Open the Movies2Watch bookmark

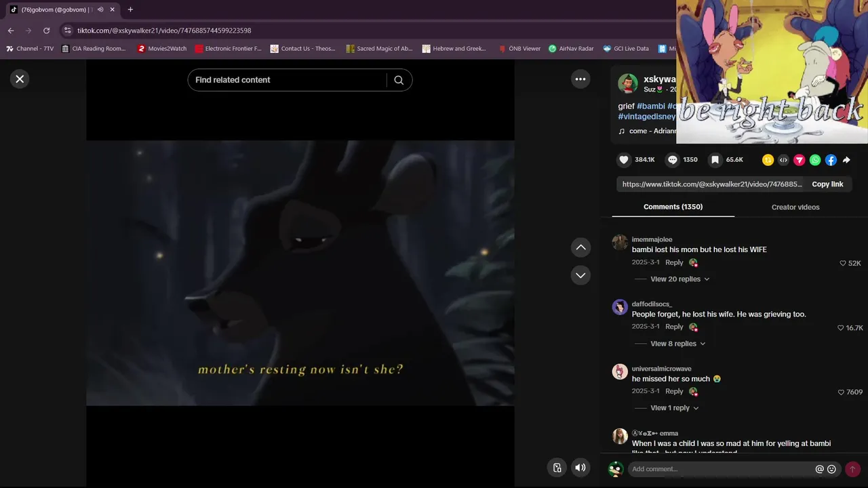(162, 49)
